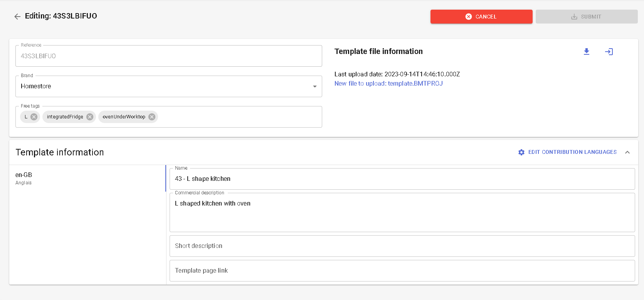Viewport: 644px width, 300px height.
Task: Remove the integratedFridge tag
Action: click(x=90, y=117)
